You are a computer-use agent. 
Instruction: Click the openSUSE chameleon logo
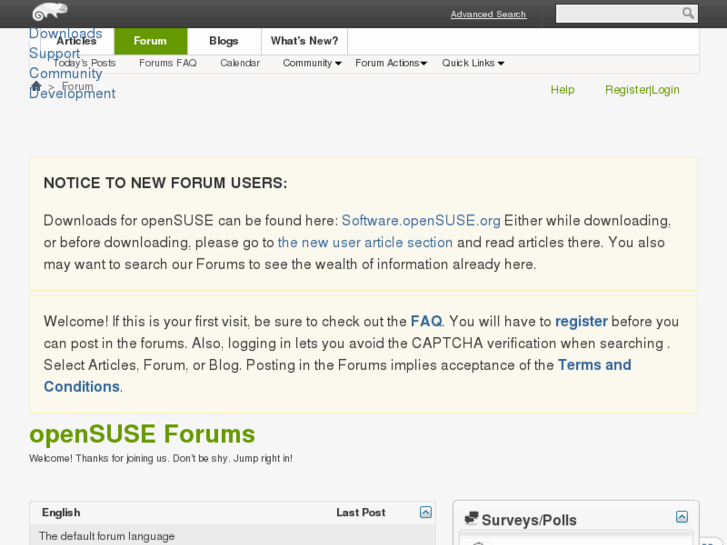coord(50,12)
